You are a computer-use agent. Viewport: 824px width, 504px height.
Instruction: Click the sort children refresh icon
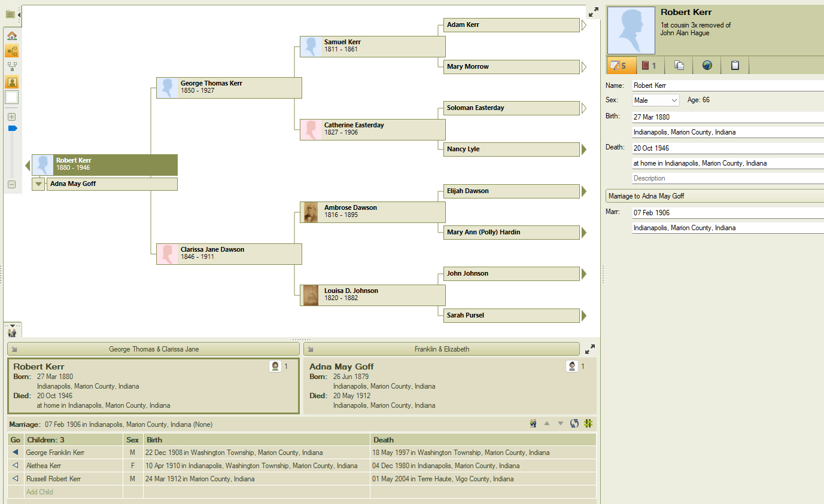coord(574,424)
